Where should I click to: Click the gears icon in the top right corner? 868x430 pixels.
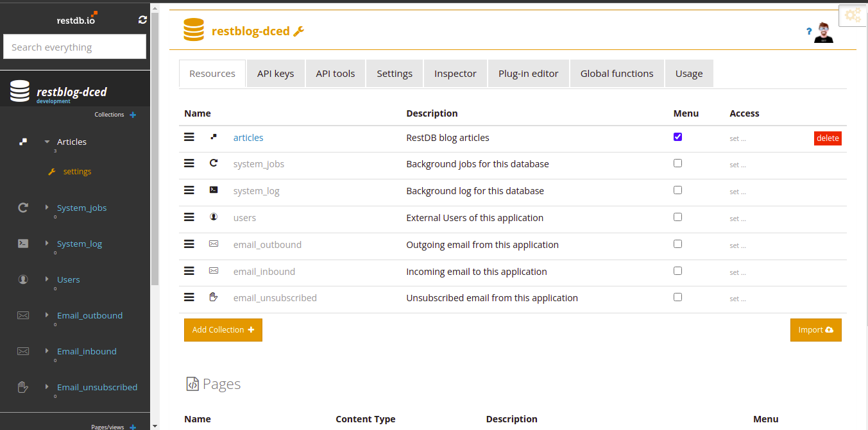tap(853, 15)
